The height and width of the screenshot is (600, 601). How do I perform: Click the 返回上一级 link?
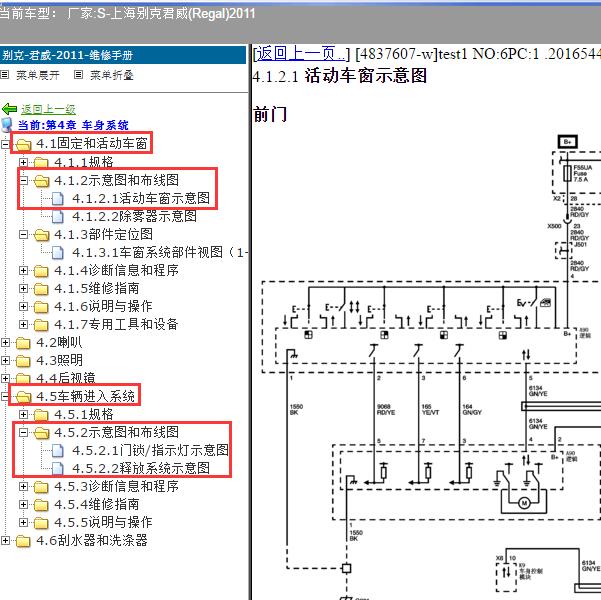(48, 110)
